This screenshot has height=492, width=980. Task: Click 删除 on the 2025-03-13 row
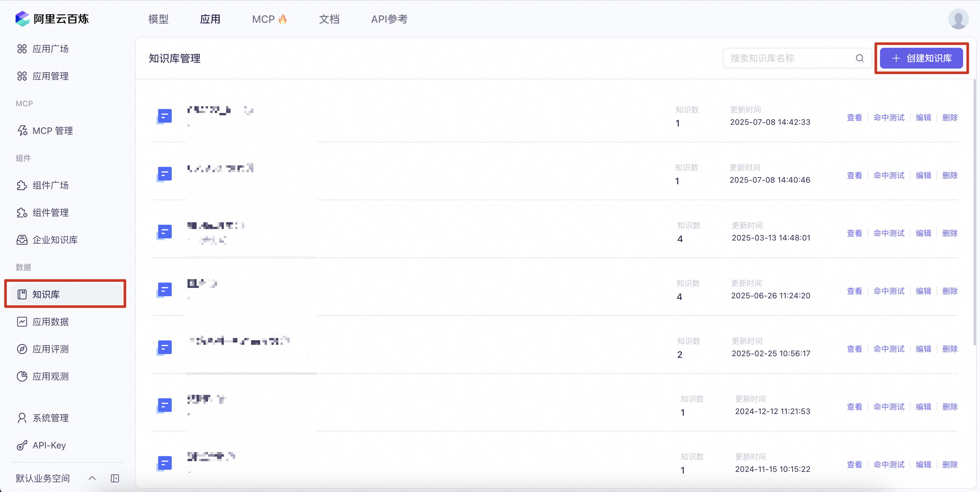(949, 233)
